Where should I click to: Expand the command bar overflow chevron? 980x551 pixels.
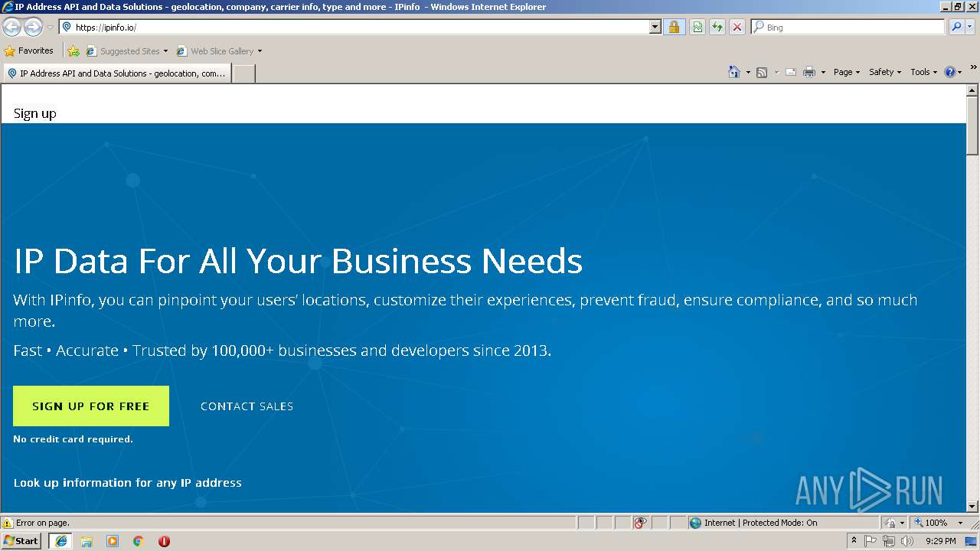pos(973,67)
